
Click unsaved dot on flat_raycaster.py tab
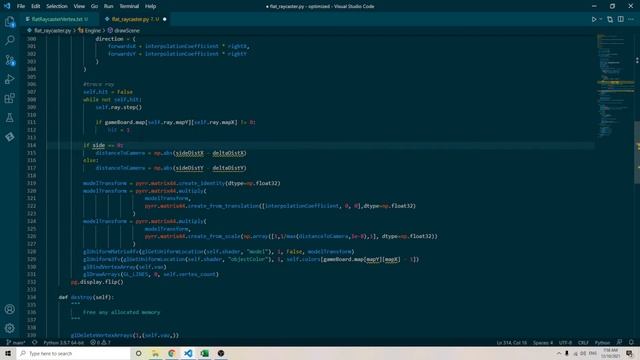pyautogui.click(x=164, y=19)
